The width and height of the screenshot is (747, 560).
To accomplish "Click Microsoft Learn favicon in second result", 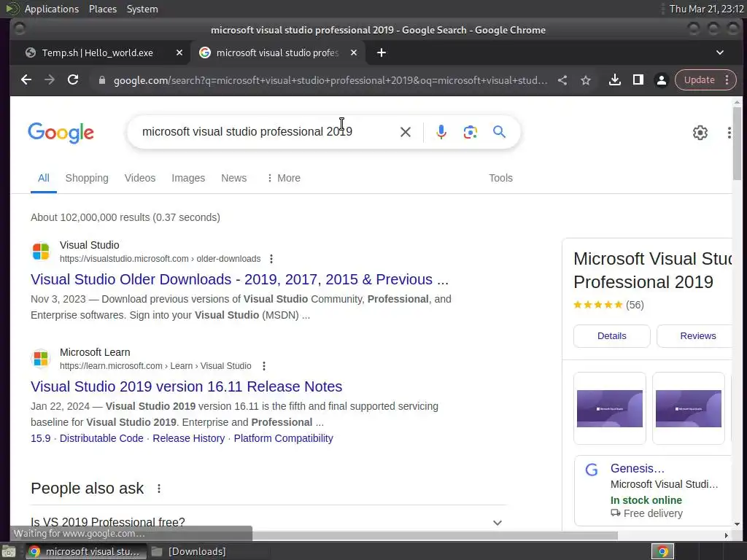I will pos(41,359).
